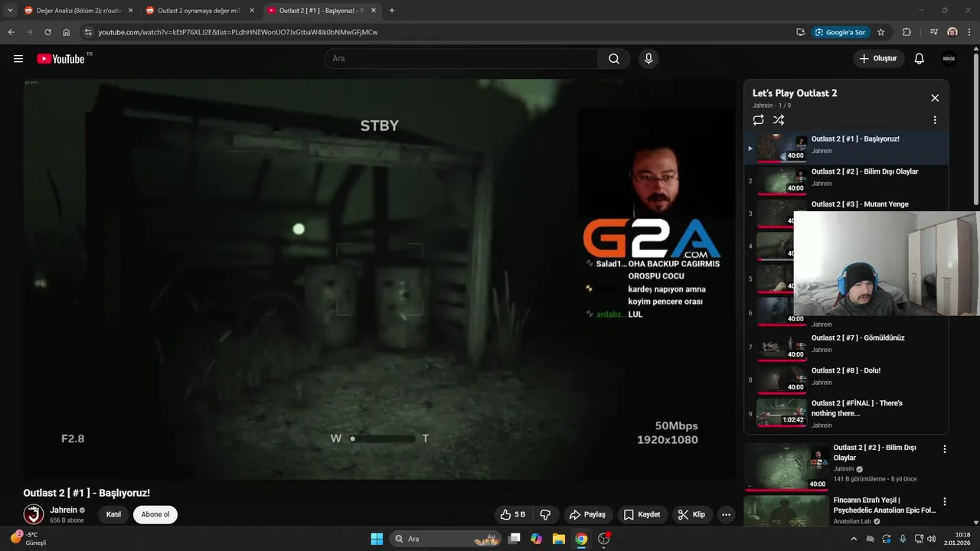Focus the YouTube Ara search box

point(461,59)
